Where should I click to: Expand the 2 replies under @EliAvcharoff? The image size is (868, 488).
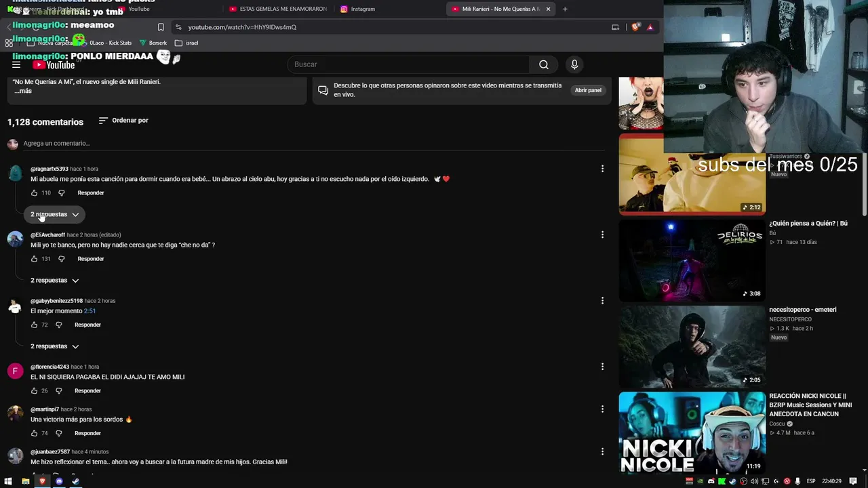(54, 281)
